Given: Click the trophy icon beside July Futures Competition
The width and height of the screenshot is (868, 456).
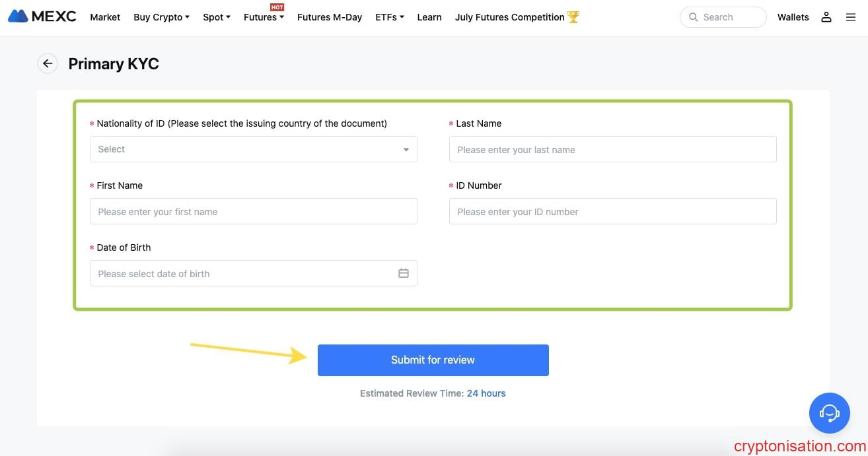Looking at the screenshot, I should pyautogui.click(x=573, y=17).
